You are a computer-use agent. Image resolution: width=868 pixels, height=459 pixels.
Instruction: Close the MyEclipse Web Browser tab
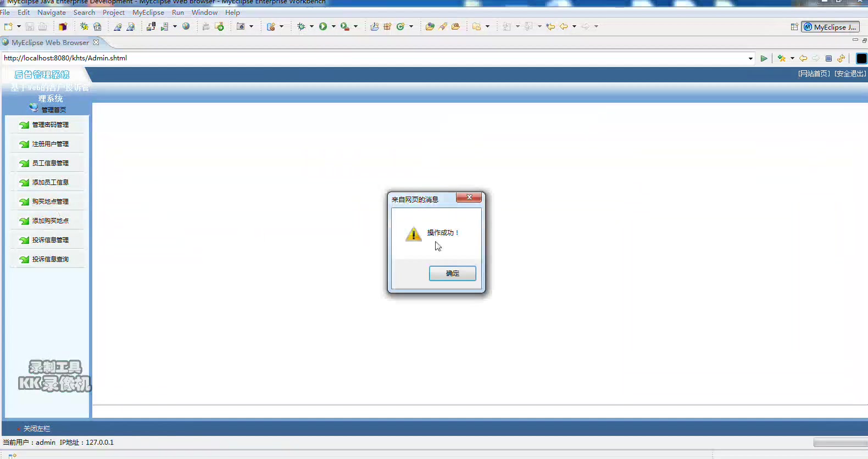[96, 42]
